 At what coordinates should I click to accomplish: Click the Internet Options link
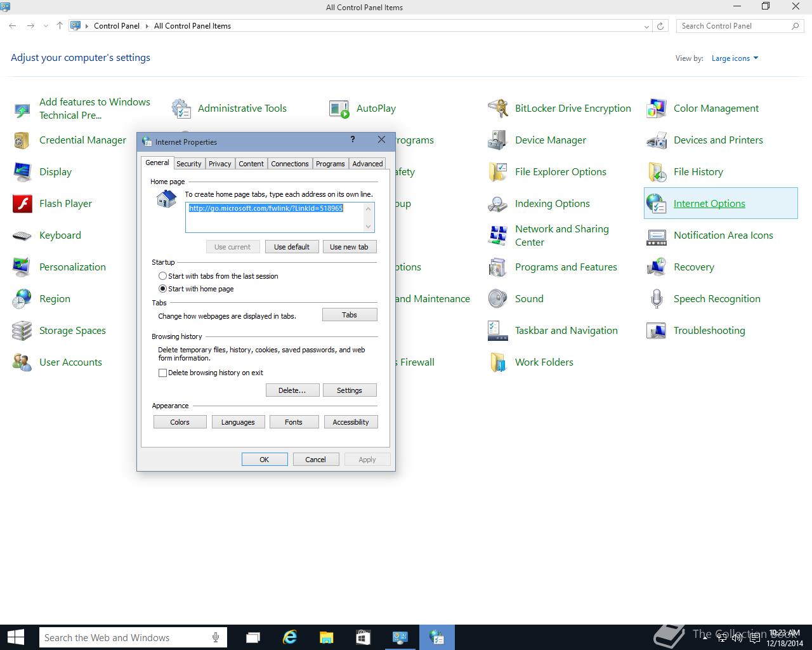point(709,204)
